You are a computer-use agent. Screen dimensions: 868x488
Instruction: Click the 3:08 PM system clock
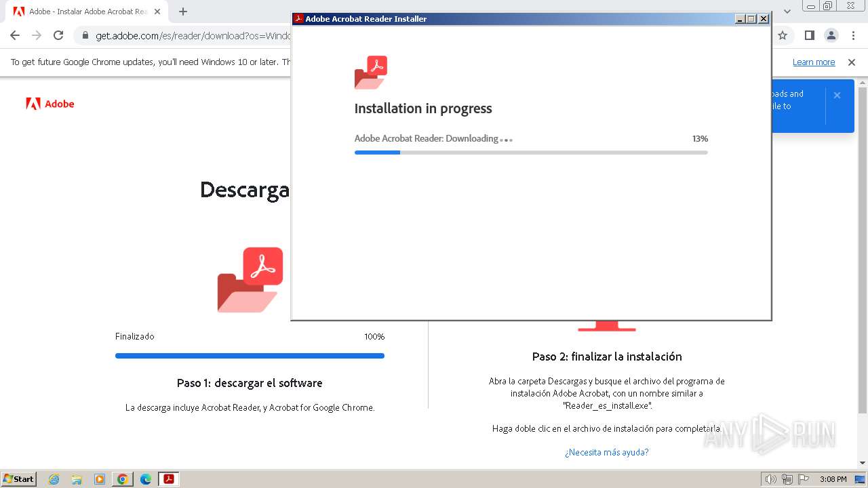[833, 479]
